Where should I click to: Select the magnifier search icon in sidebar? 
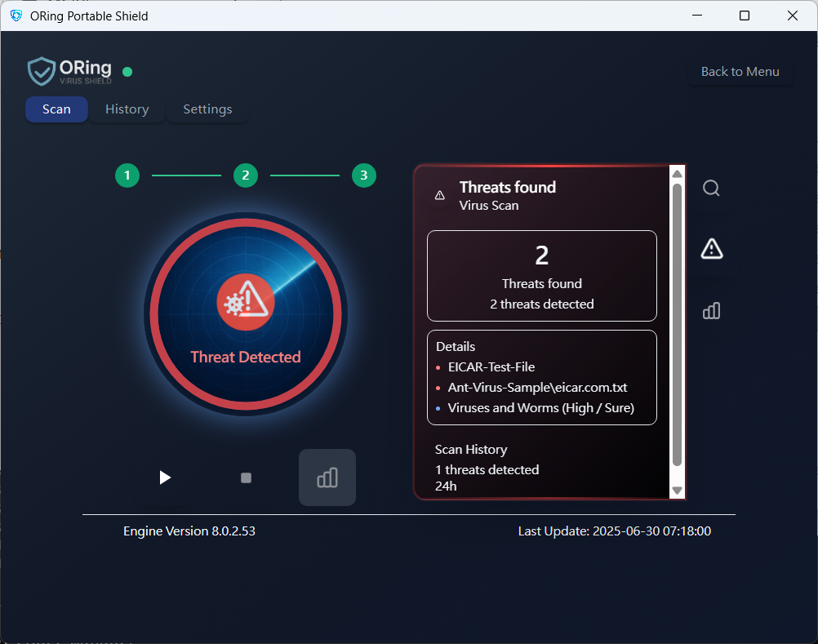(x=711, y=189)
